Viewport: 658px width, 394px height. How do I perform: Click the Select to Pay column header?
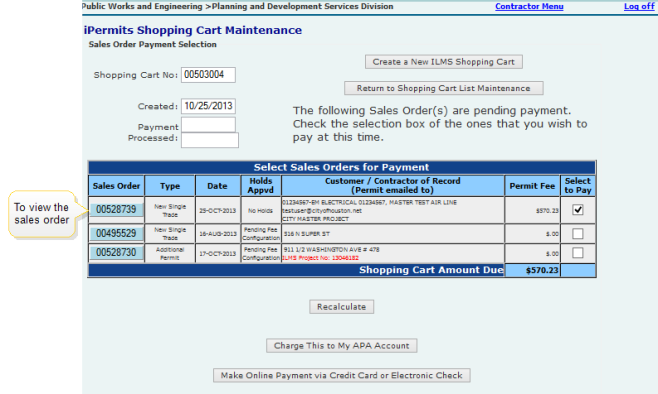(578, 185)
